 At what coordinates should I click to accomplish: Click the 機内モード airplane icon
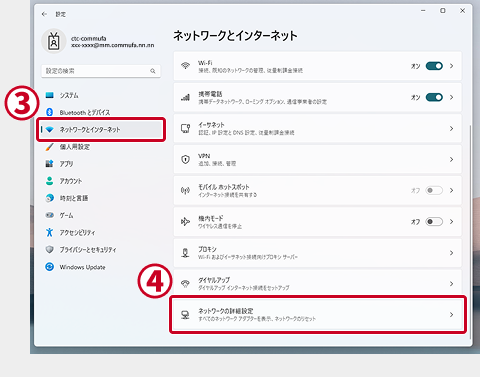[185, 222]
